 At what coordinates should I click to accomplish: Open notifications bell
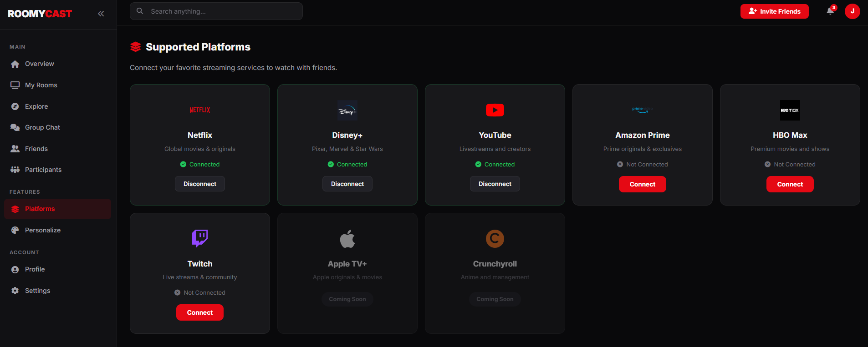(830, 11)
